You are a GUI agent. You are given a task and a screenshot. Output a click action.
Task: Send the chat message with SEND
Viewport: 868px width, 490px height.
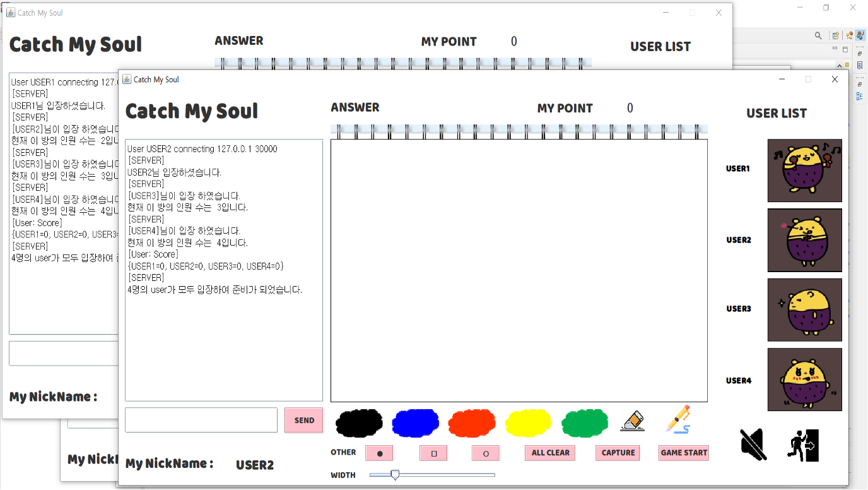[x=304, y=420]
